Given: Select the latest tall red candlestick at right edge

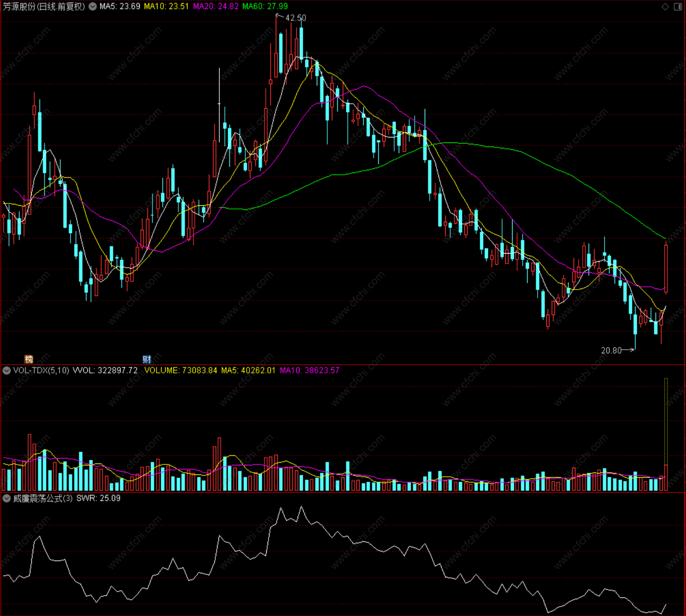Looking at the screenshot, I should coord(666,268).
